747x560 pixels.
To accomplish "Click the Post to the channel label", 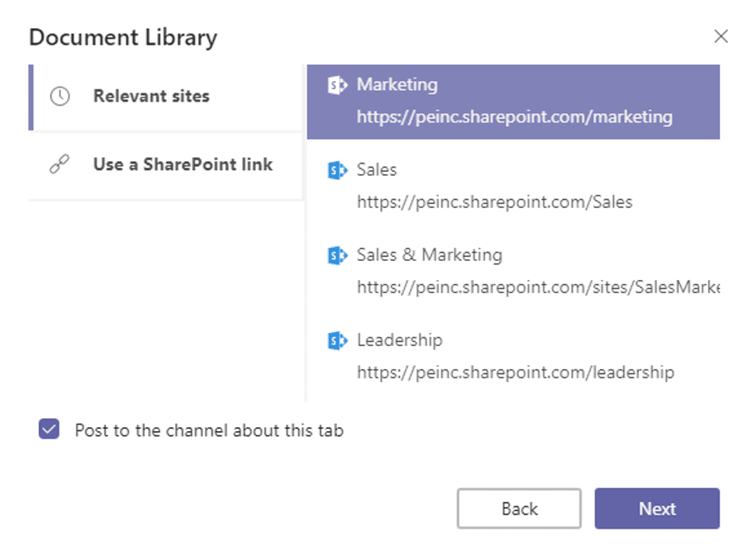I will coord(209,430).
